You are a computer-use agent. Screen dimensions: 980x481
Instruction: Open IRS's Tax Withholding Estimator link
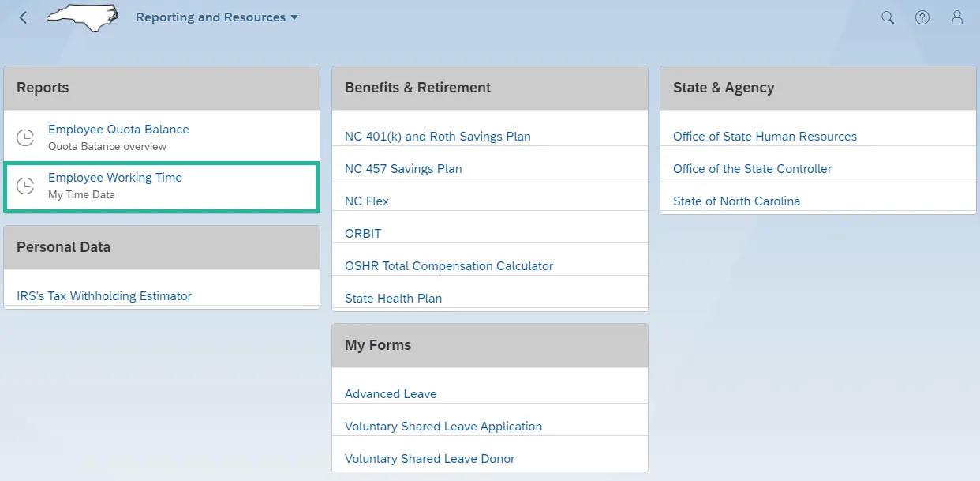(x=104, y=296)
